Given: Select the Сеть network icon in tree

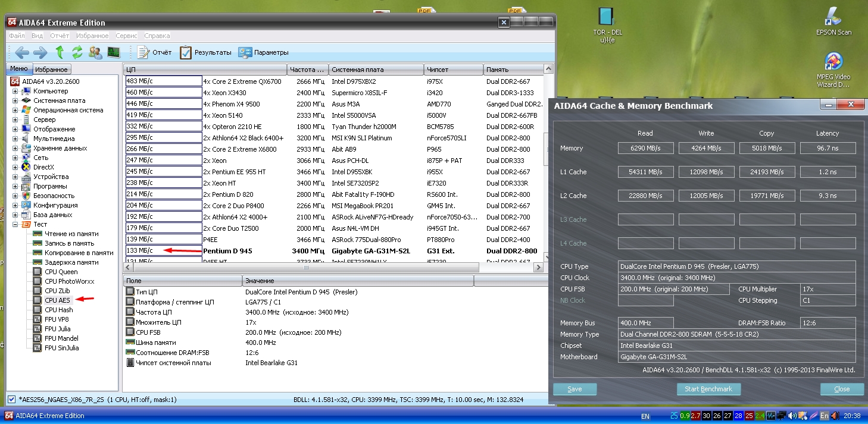Looking at the screenshot, I should click(26, 158).
